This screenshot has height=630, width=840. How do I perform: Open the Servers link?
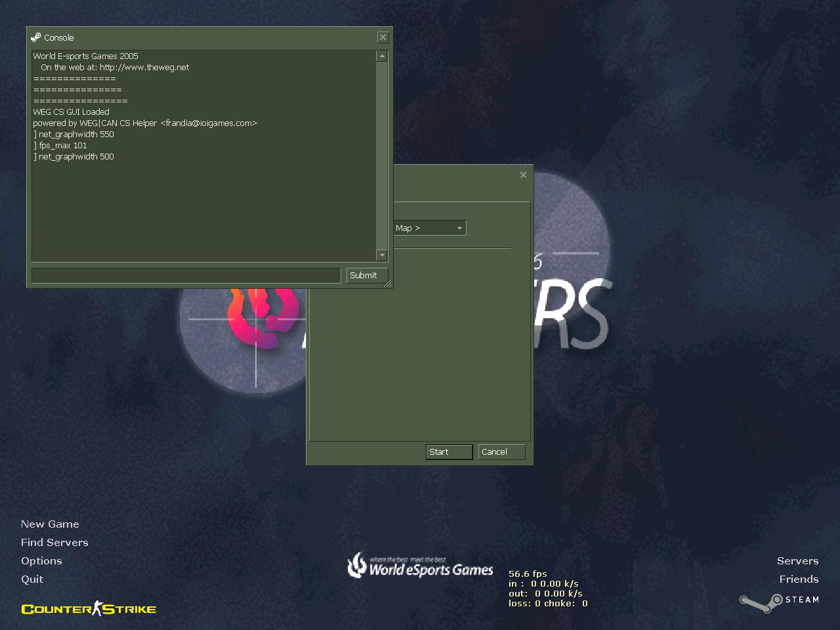pyautogui.click(x=797, y=560)
